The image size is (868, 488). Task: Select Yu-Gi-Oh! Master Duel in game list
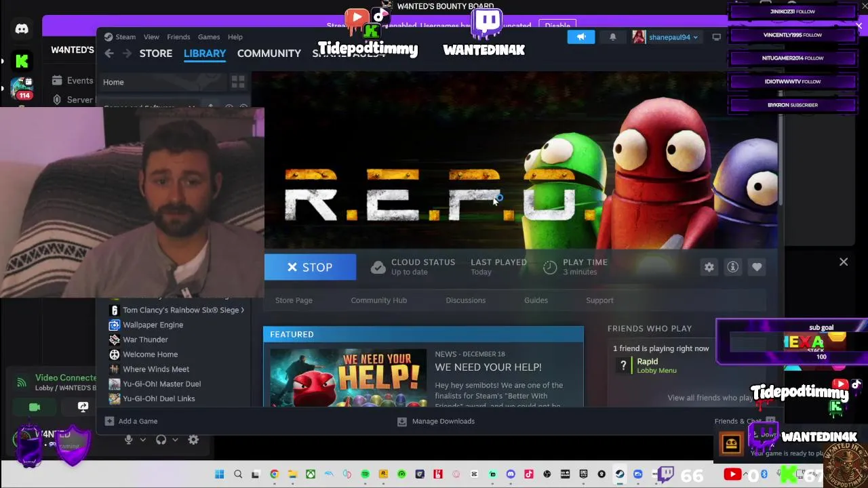tap(161, 384)
